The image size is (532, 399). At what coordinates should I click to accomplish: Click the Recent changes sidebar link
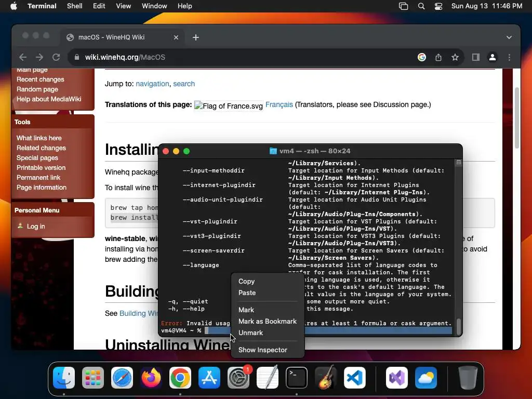pyautogui.click(x=41, y=79)
